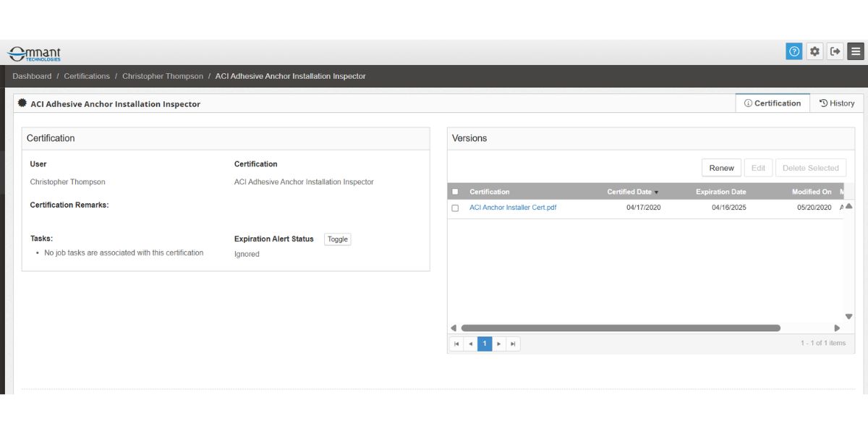Go to next page of versions grid
868x434 pixels.
pyautogui.click(x=498, y=344)
